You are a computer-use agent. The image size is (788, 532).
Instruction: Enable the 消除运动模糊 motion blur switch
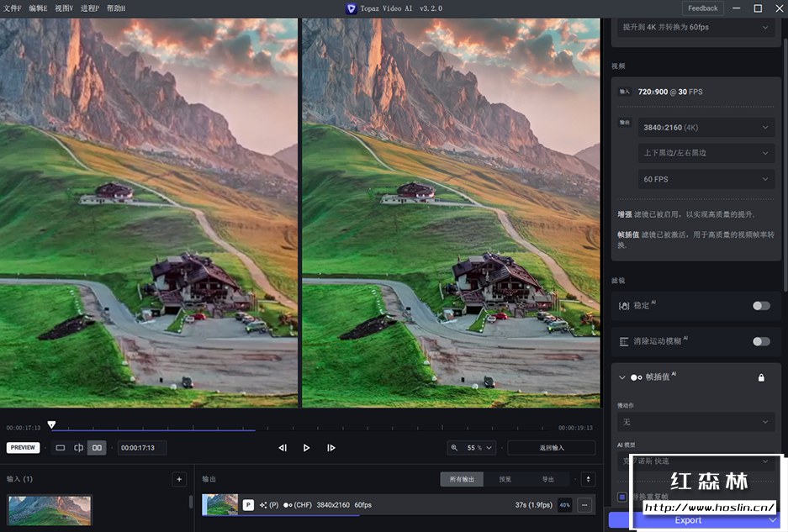(761, 341)
